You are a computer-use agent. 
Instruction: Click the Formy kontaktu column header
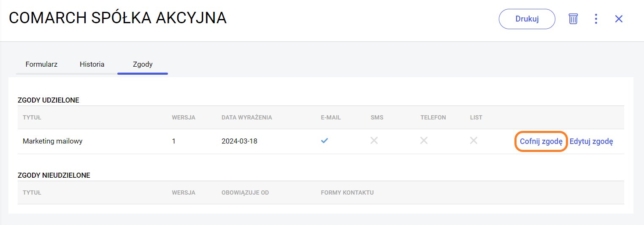pyautogui.click(x=347, y=192)
